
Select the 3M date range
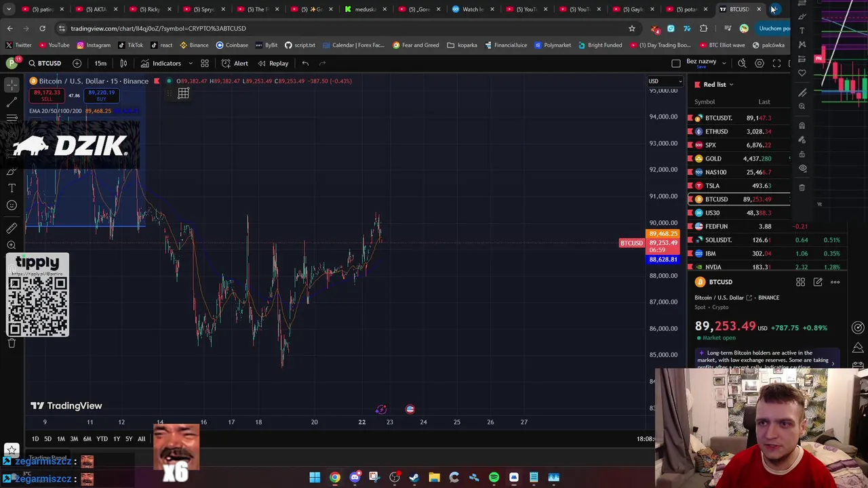pos(74,439)
